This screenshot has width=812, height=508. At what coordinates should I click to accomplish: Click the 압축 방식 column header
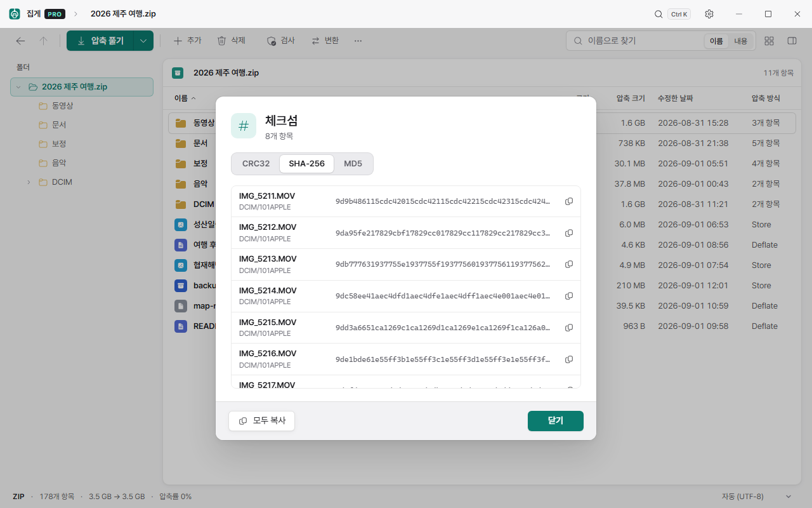point(766,98)
